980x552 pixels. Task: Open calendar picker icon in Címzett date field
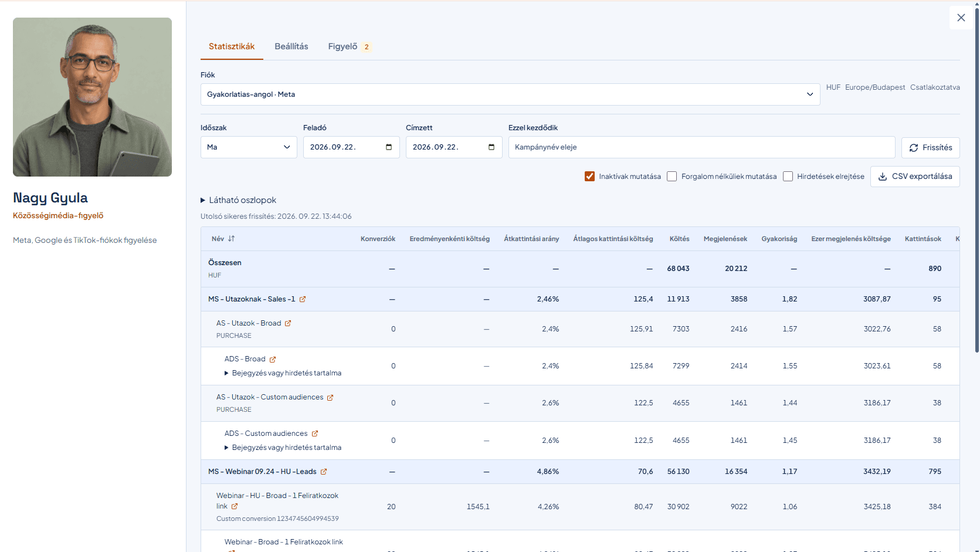point(491,147)
